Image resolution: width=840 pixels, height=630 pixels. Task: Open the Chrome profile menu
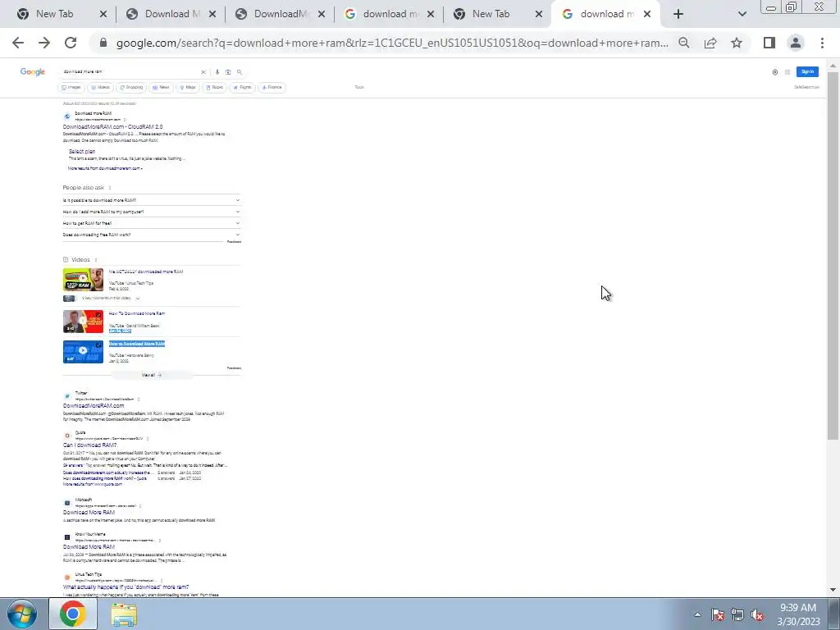click(796, 43)
